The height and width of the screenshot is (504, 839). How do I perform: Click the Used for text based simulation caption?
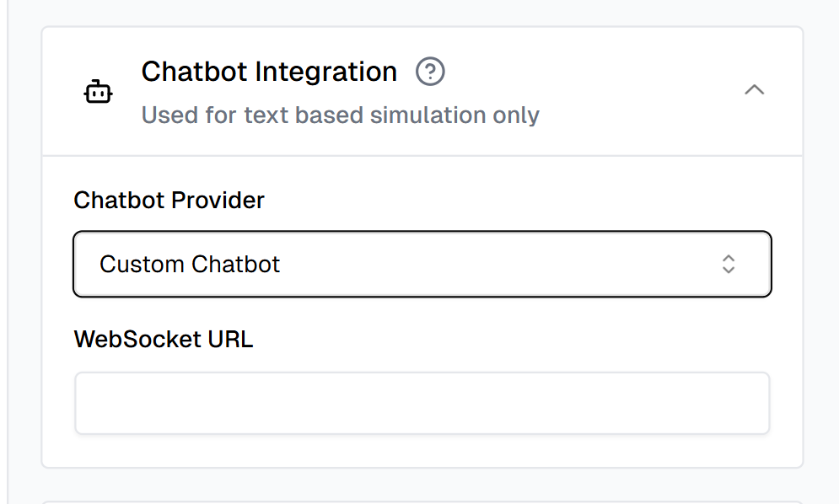point(340,115)
